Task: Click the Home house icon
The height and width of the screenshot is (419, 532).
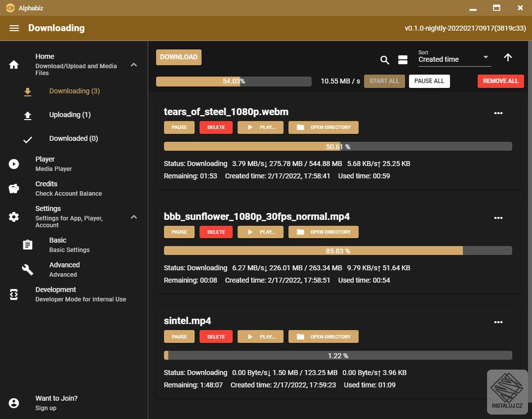Action: click(x=14, y=64)
